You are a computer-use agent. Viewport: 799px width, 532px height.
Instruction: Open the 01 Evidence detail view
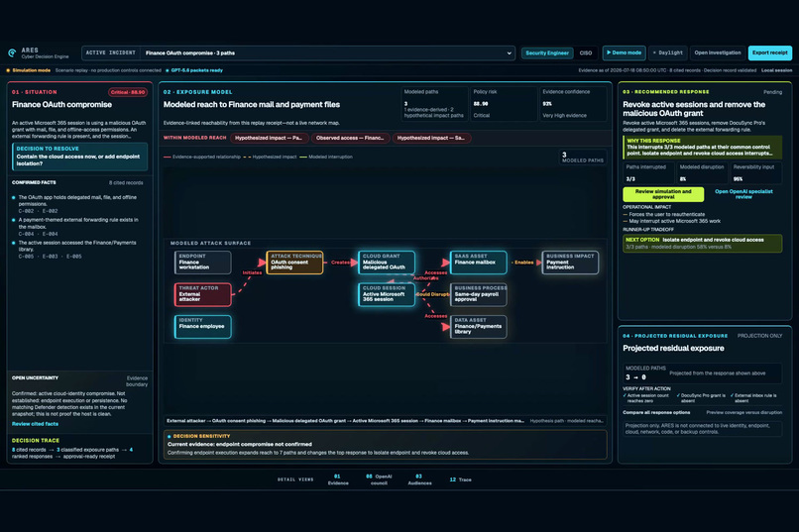pos(338,479)
